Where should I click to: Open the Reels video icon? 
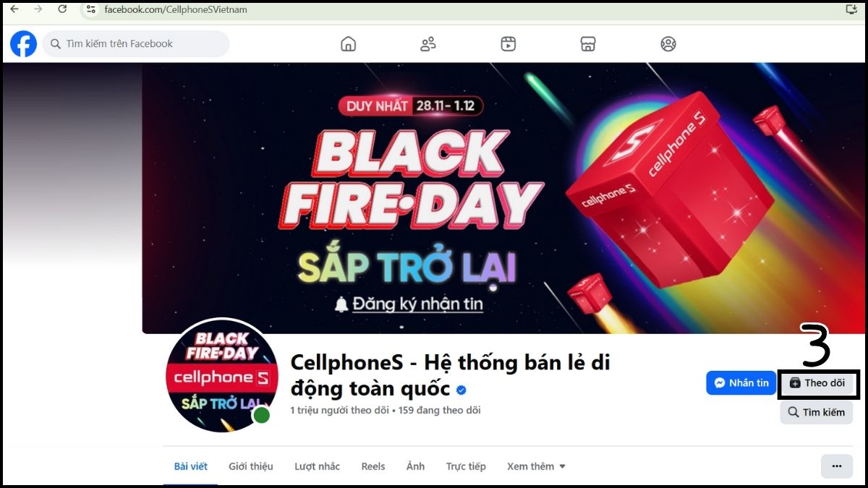tap(509, 44)
